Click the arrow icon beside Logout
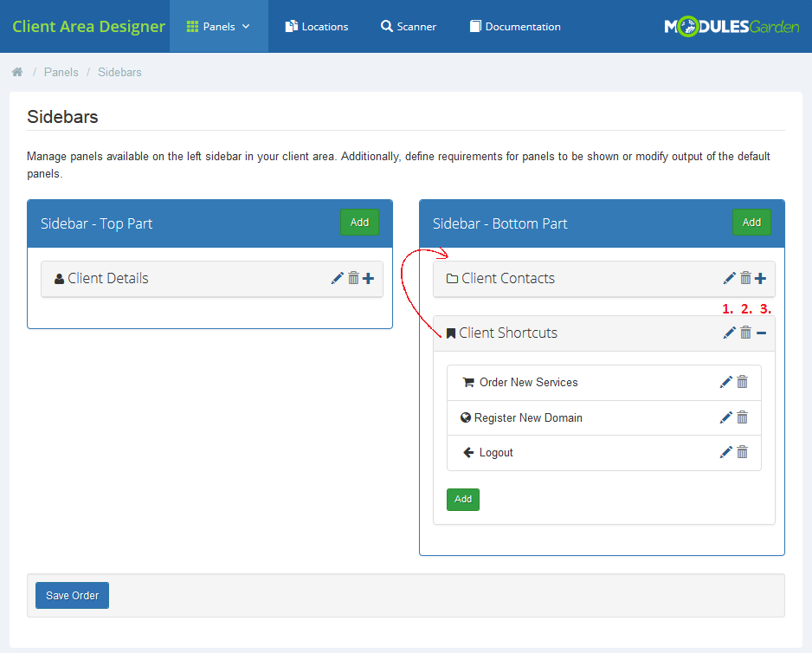This screenshot has width=812, height=653. 468,452
